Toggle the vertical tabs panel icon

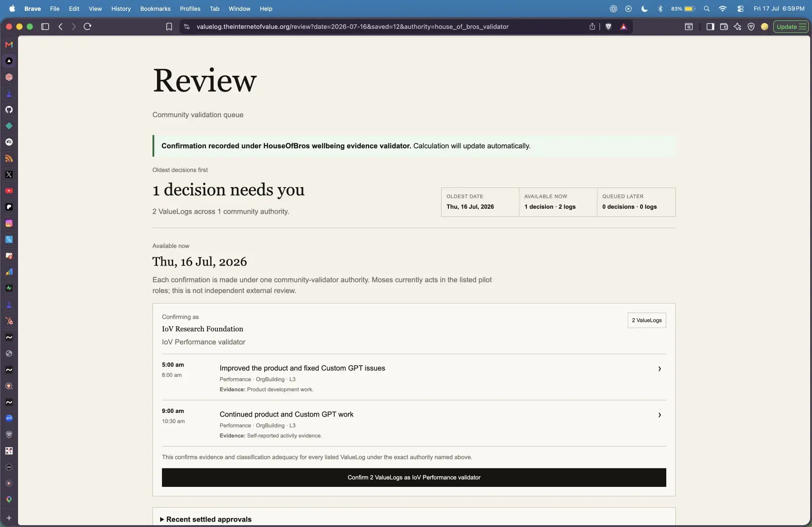coord(45,27)
